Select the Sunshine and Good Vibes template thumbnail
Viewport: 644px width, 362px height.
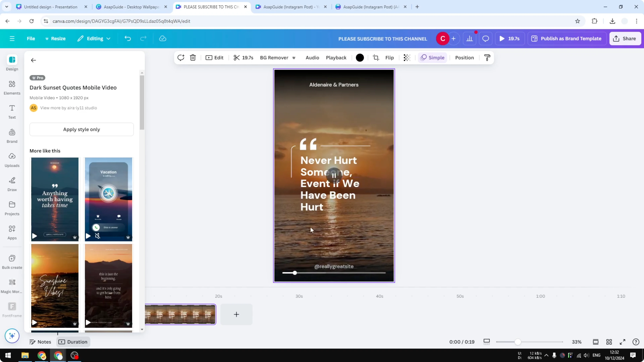coord(54,286)
